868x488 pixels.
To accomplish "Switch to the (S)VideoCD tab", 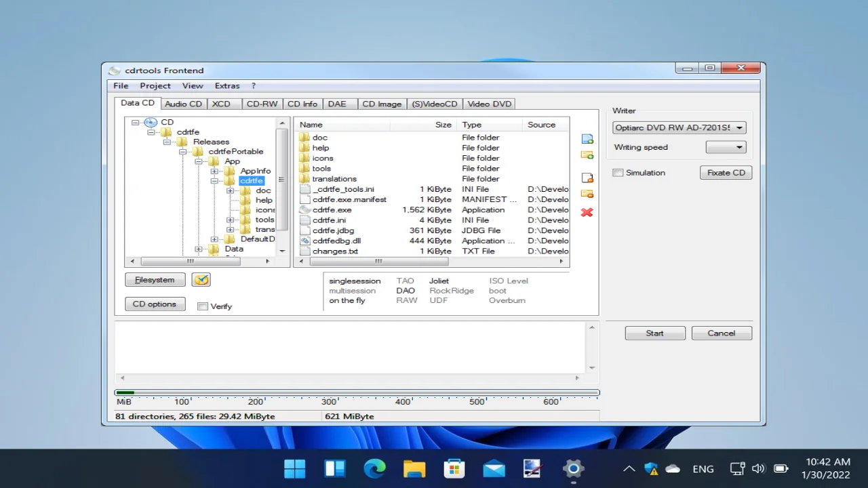I will (435, 104).
